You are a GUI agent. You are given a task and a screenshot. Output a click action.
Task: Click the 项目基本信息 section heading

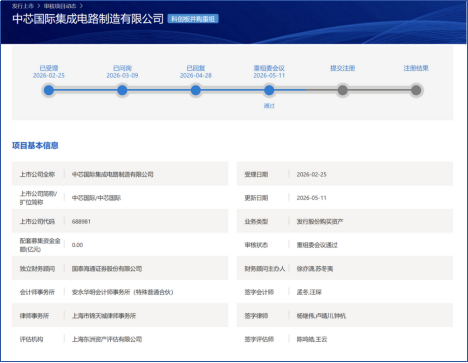pos(35,145)
